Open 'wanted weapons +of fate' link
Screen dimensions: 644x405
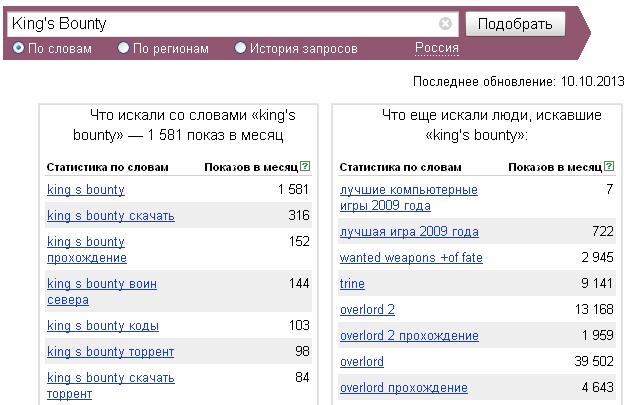point(411,258)
